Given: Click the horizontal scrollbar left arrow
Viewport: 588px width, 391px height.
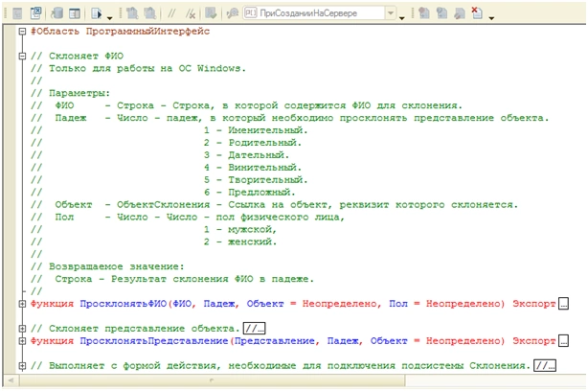Looking at the screenshot, I should [11, 380].
